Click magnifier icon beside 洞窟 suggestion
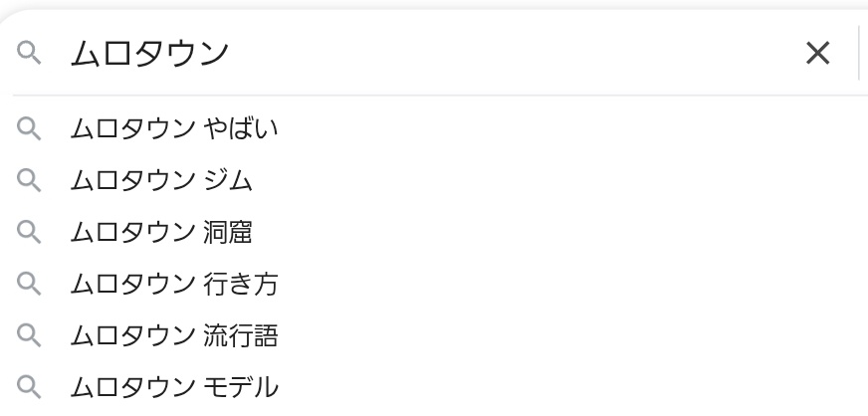Screen dimensions: 868x416 [x=30, y=232]
